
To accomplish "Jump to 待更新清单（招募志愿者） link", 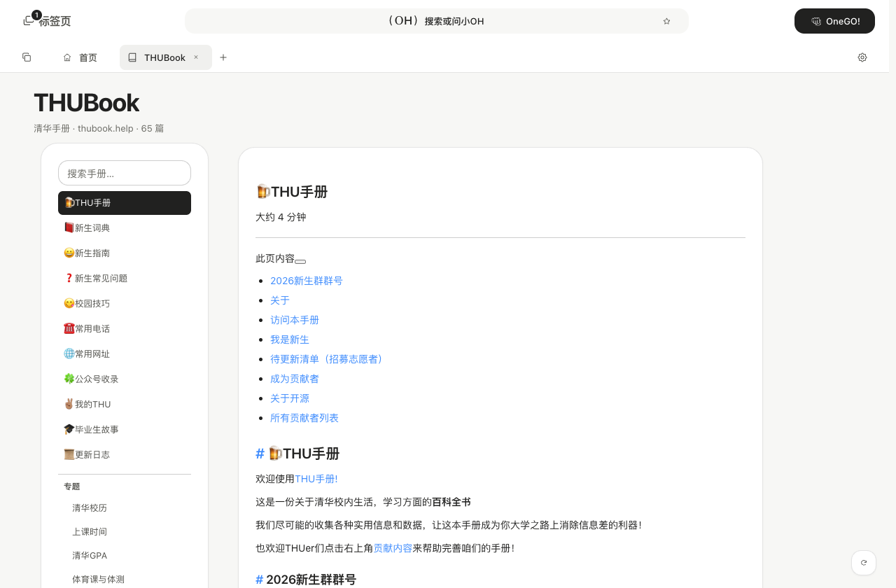I will (328, 359).
